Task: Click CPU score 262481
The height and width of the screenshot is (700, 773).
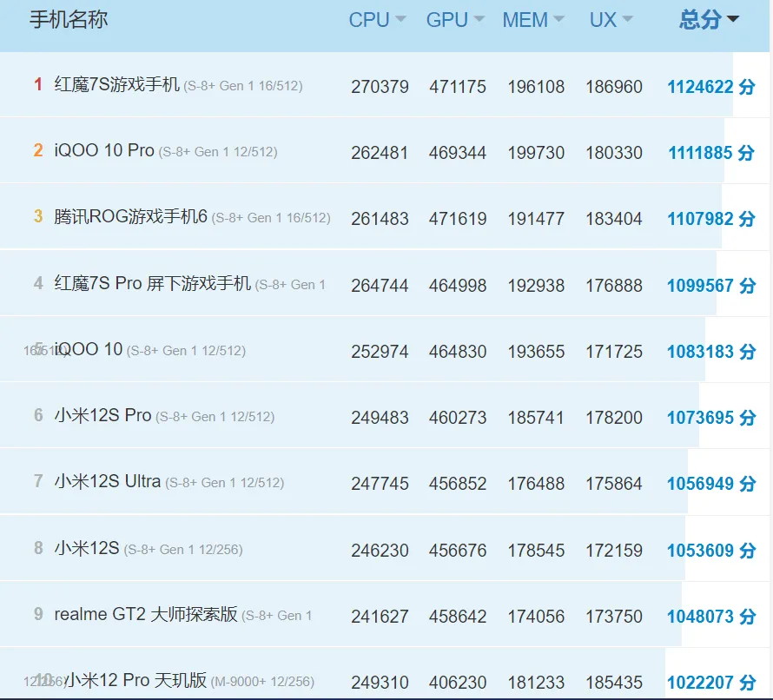Action: [x=380, y=153]
